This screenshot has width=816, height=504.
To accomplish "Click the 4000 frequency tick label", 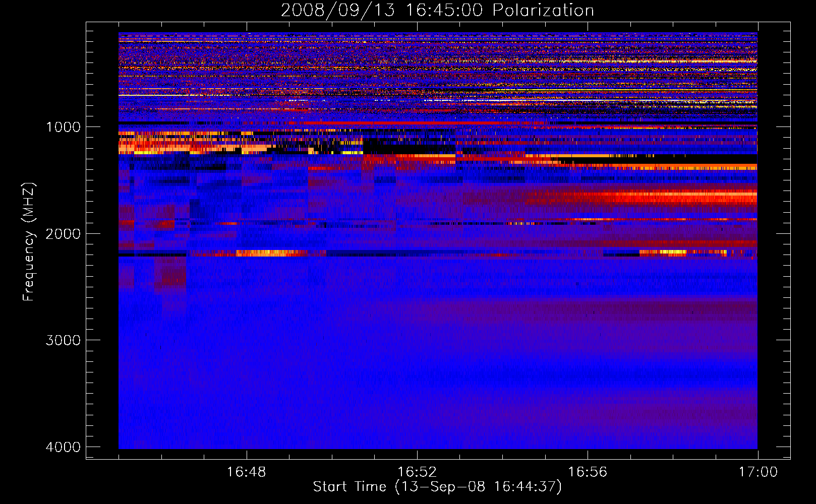I will [63, 447].
